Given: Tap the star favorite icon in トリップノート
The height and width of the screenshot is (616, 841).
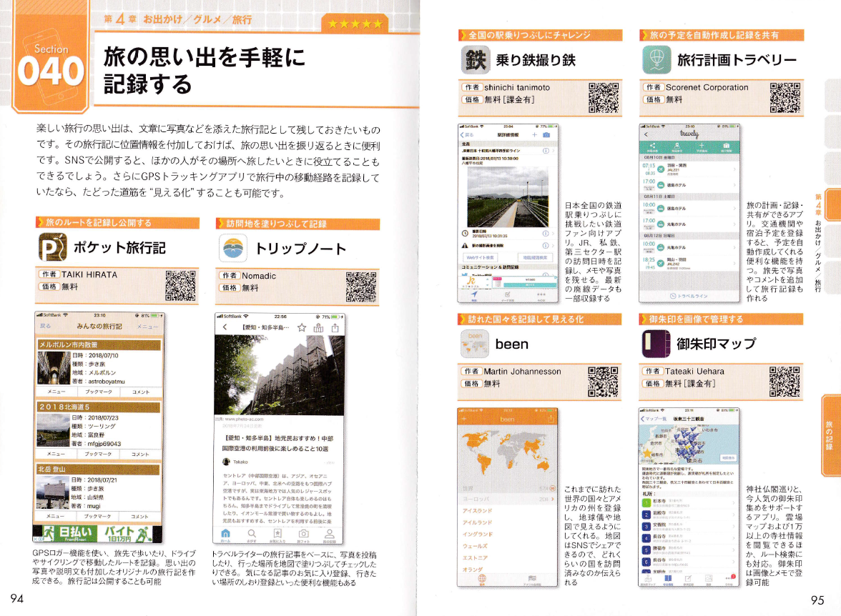Looking at the screenshot, I should coord(302,327).
